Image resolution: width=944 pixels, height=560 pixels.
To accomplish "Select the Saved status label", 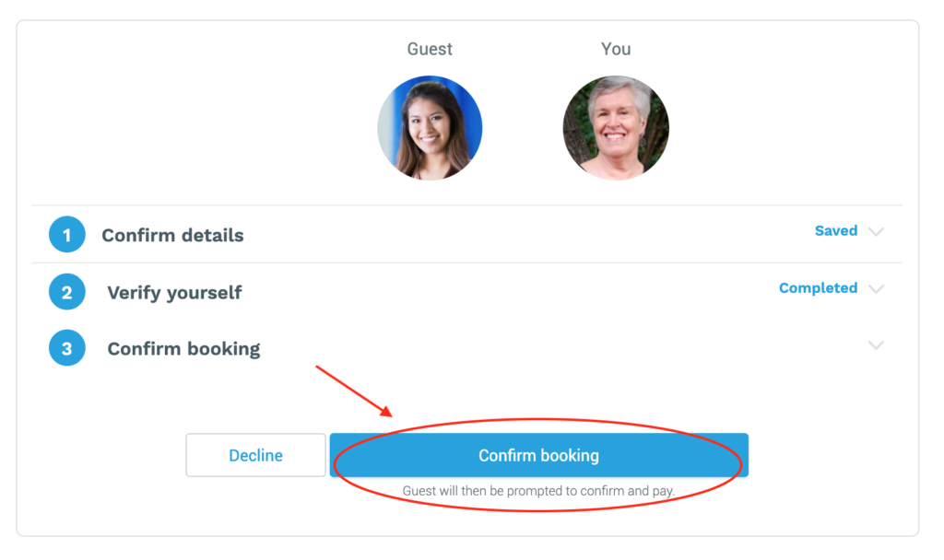I will click(835, 230).
